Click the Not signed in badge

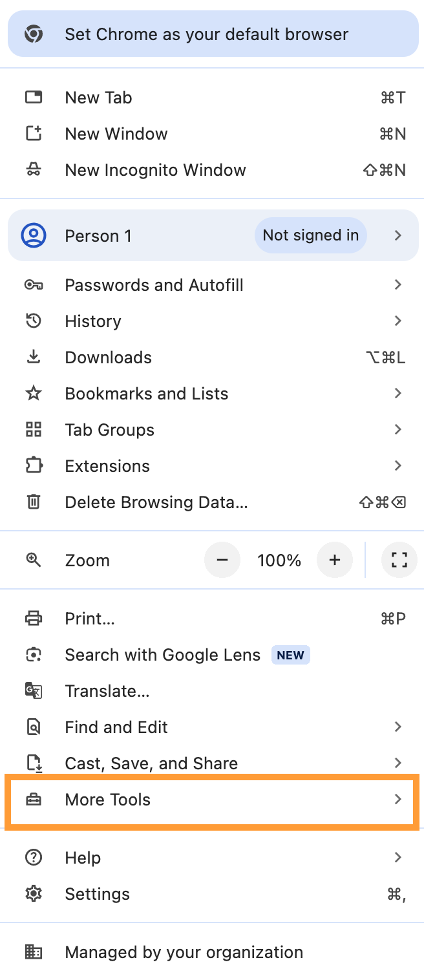click(x=311, y=235)
